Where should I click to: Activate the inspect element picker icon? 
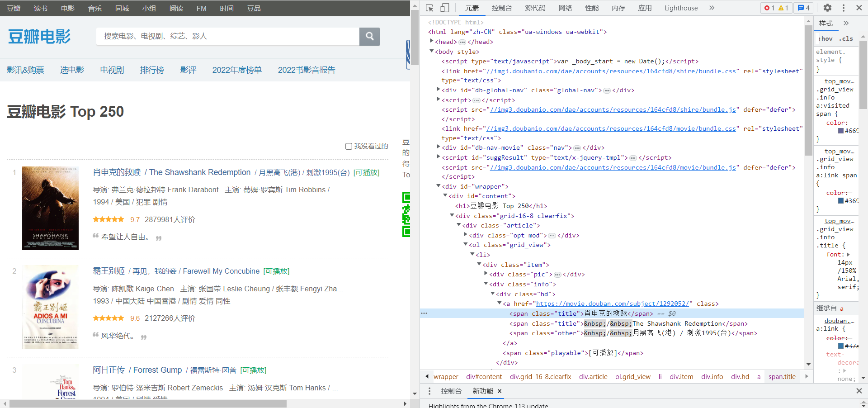tap(429, 8)
